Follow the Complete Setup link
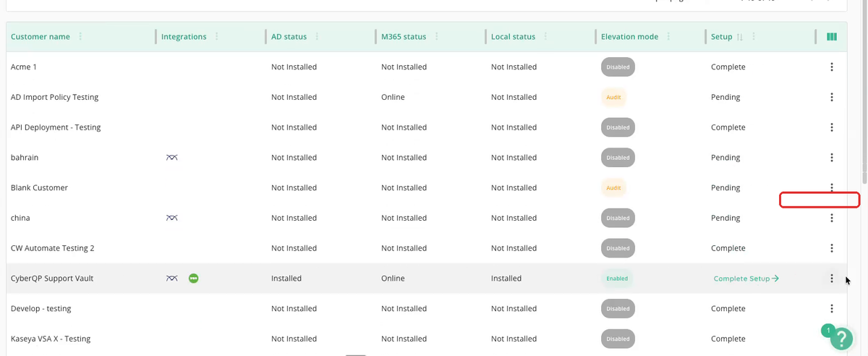The width and height of the screenshot is (868, 356). (746, 279)
